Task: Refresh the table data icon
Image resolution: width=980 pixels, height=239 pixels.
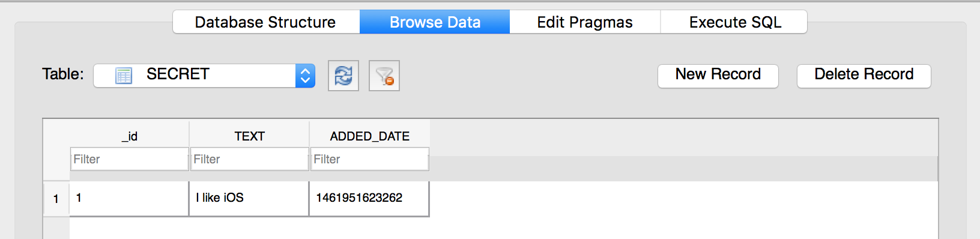Action: (x=343, y=76)
